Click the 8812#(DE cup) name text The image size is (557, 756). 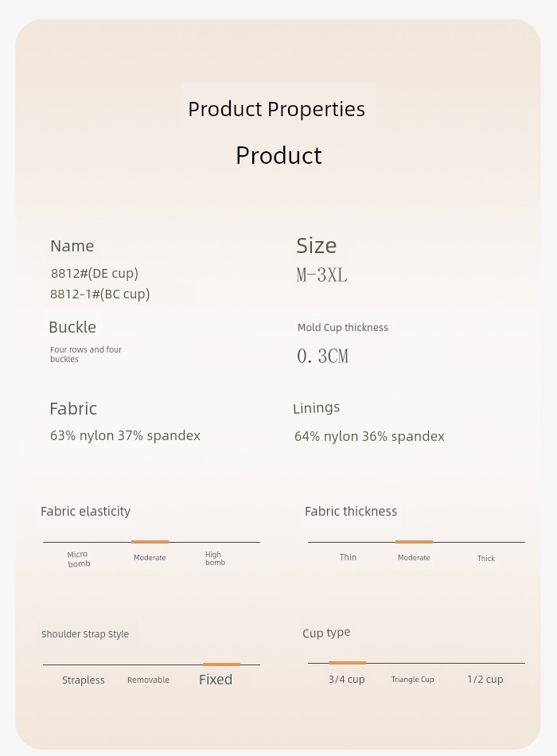pyautogui.click(x=95, y=274)
